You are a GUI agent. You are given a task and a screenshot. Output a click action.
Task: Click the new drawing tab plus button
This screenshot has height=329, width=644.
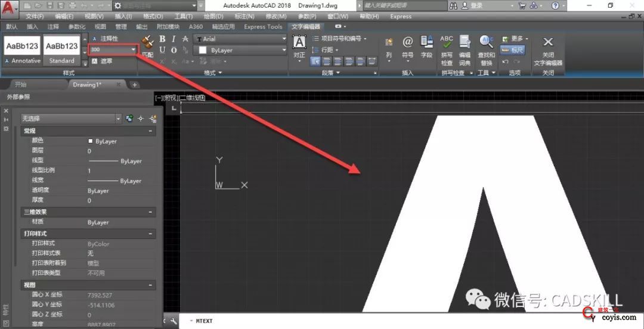134,85
